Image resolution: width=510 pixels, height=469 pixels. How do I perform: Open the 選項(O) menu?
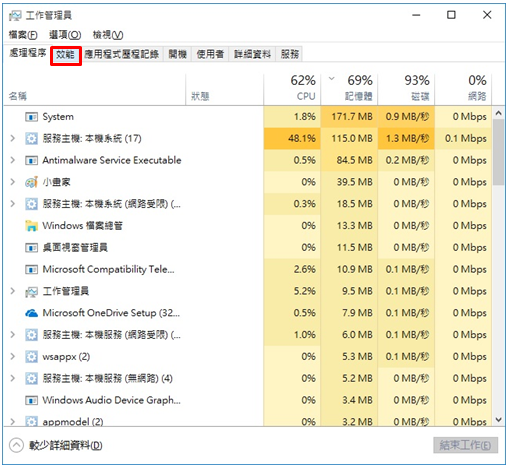65,35
